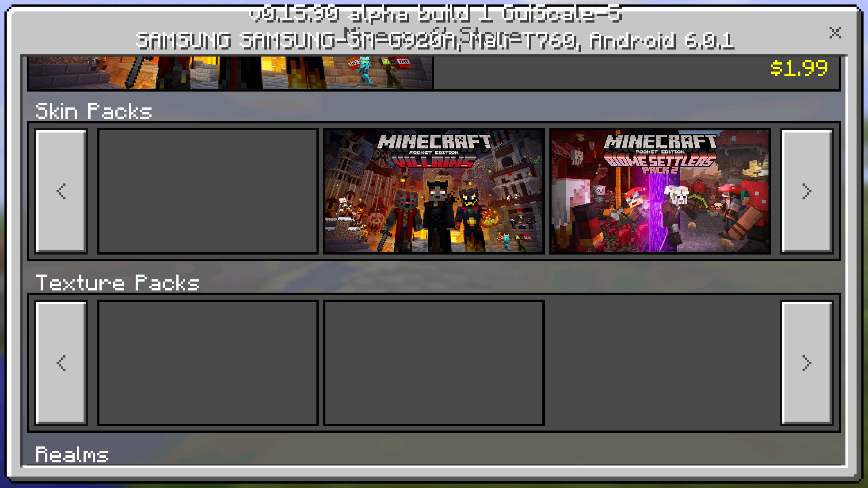Image resolution: width=868 pixels, height=488 pixels.
Task: Open the Villains skin pack
Action: coord(434,191)
